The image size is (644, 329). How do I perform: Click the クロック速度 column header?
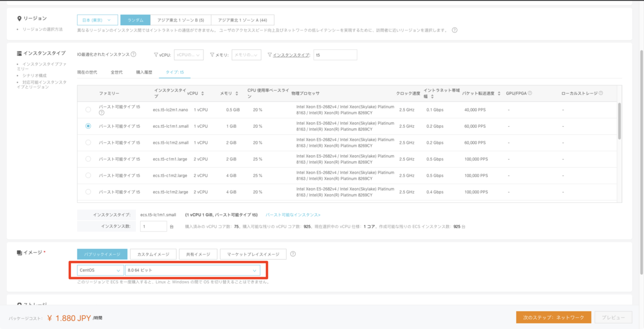(409, 93)
